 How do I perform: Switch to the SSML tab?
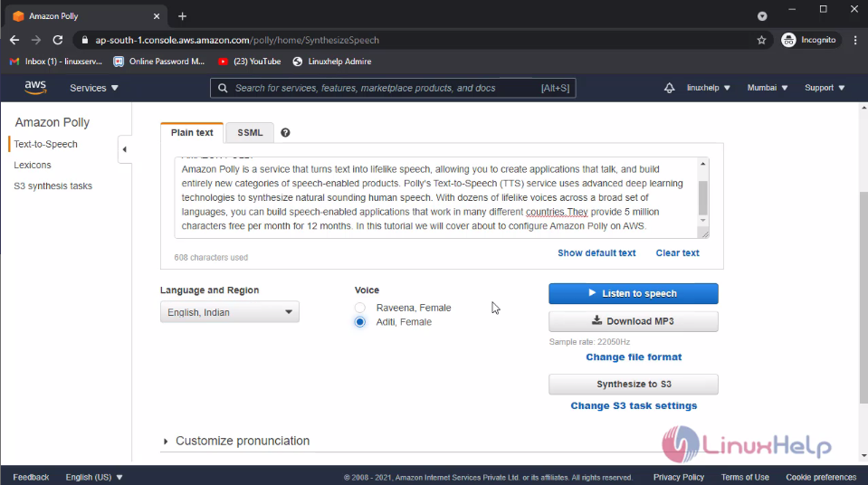point(250,133)
